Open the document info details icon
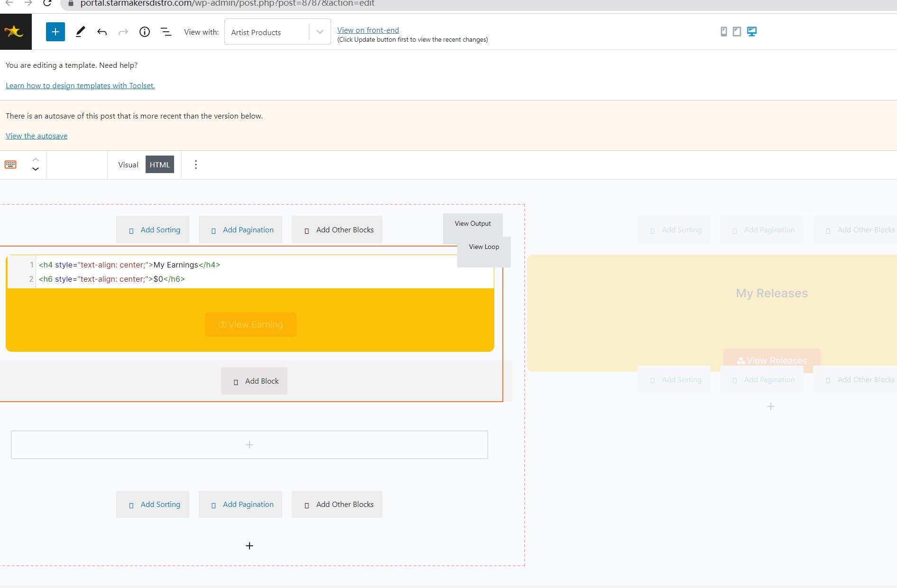This screenshot has height=588, width=897. pyautogui.click(x=145, y=32)
